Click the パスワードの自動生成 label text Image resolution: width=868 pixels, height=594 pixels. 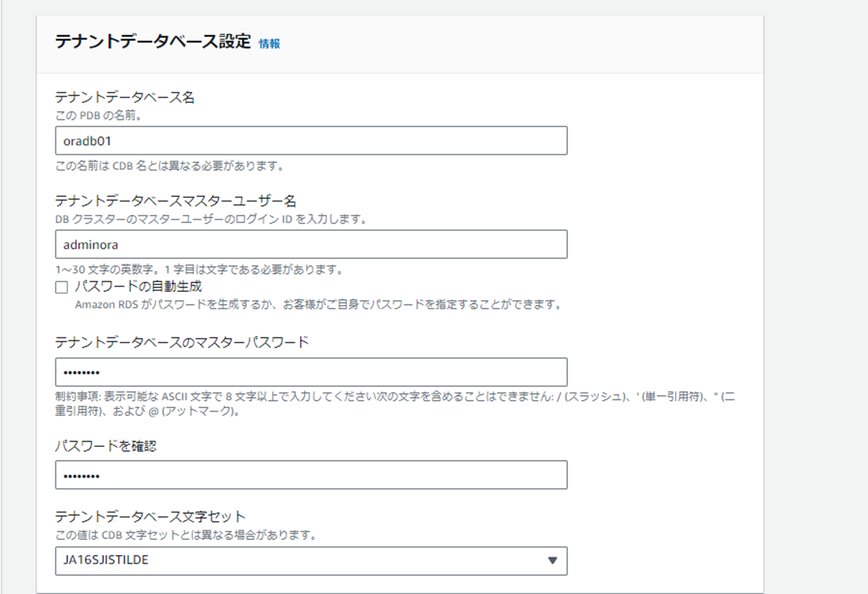138,286
